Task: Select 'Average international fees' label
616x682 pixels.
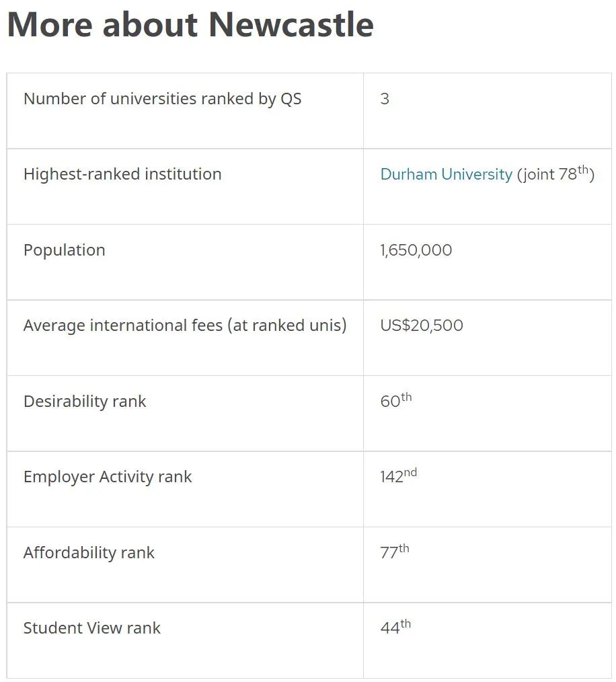Action: tap(185, 326)
